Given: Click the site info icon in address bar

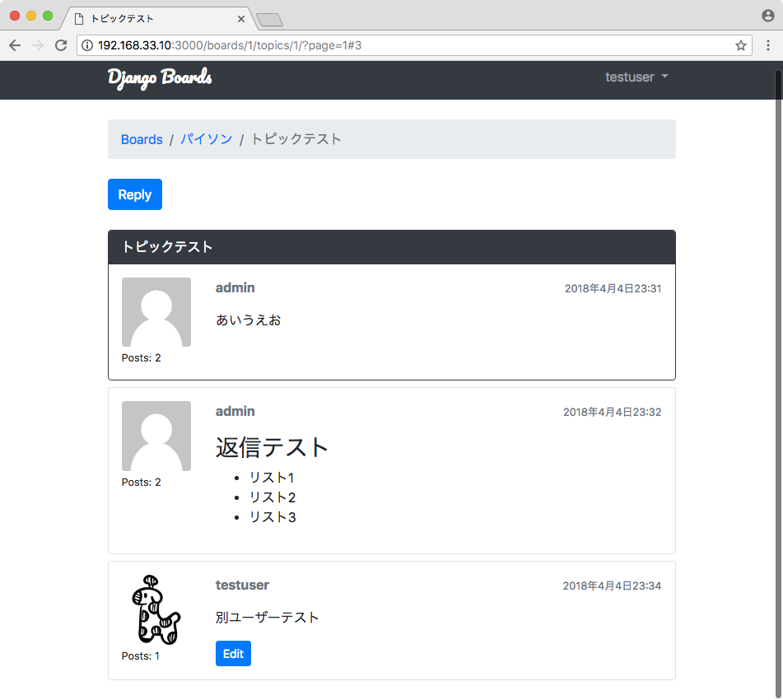Looking at the screenshot, I should point(87,45).
